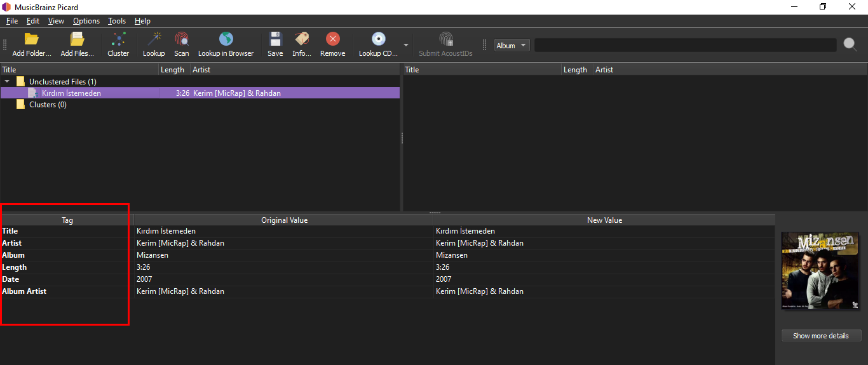Save the selected file's tags
This screenshot has width=868, height=365.
pos(275,40)
